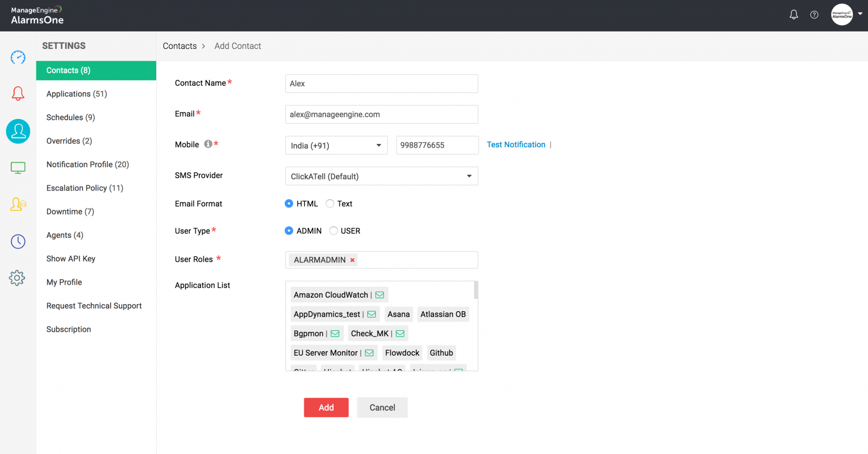Open the help question mark icon
This screenshot has width=868, height=454.
(x=814, y=15)
